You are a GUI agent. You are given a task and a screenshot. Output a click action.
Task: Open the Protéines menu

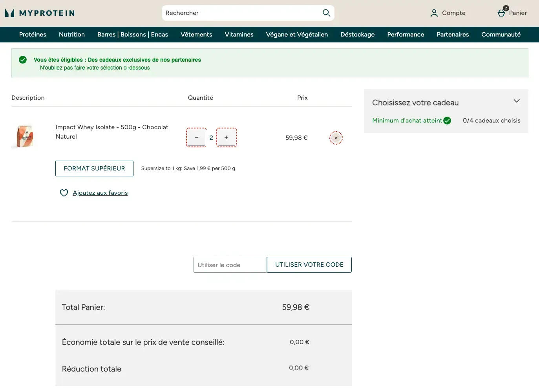[33, 35]
